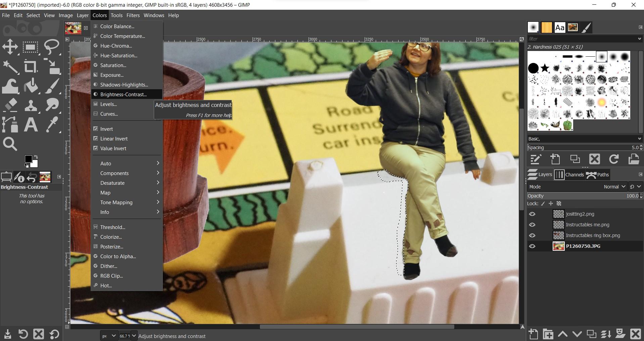The width and height of the screenshot is (644, 341).
Task: Select the Fuzzy Select magic wand tool
Action: coord(10,67)
